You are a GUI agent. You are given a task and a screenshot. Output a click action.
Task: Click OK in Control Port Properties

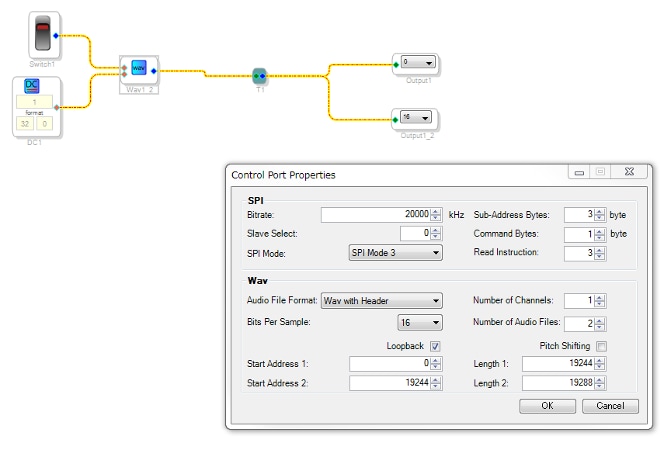[x=547, y=406]
